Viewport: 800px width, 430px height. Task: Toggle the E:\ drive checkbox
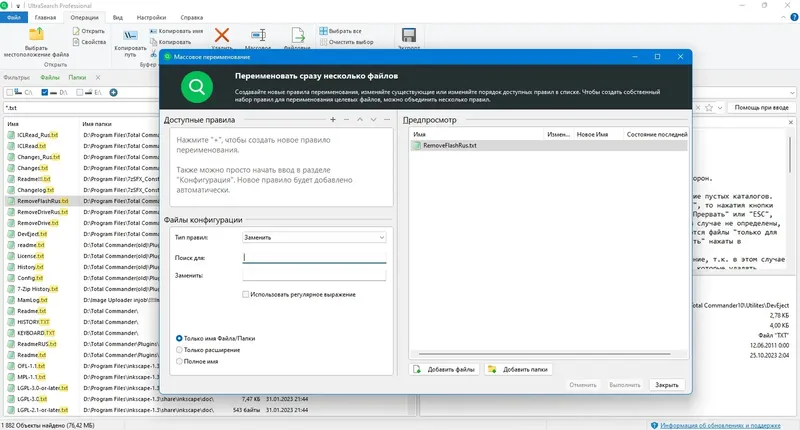[x=79, y=92]
